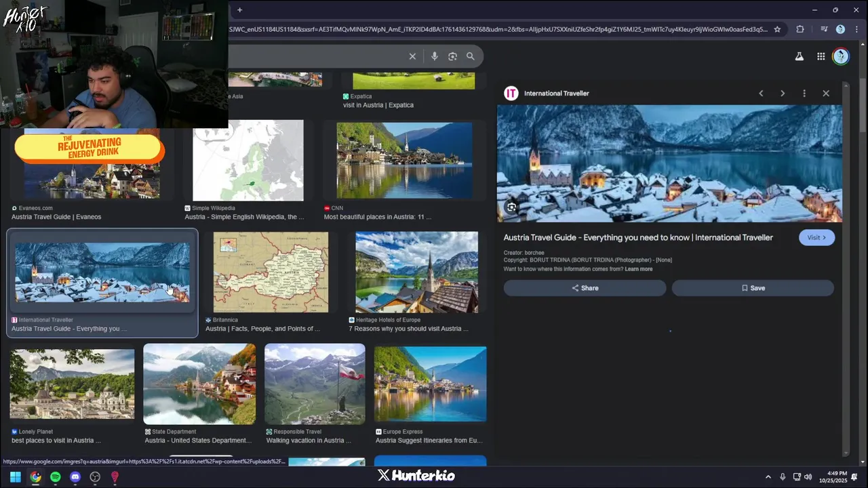This screenshot has height=488, width=868.
Task: Run the search with the magnifier icon
Action: tap(471, 56)
